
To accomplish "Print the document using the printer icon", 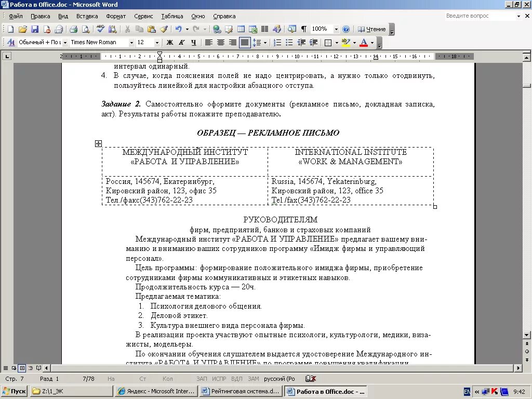I will (x=74, y=29).
